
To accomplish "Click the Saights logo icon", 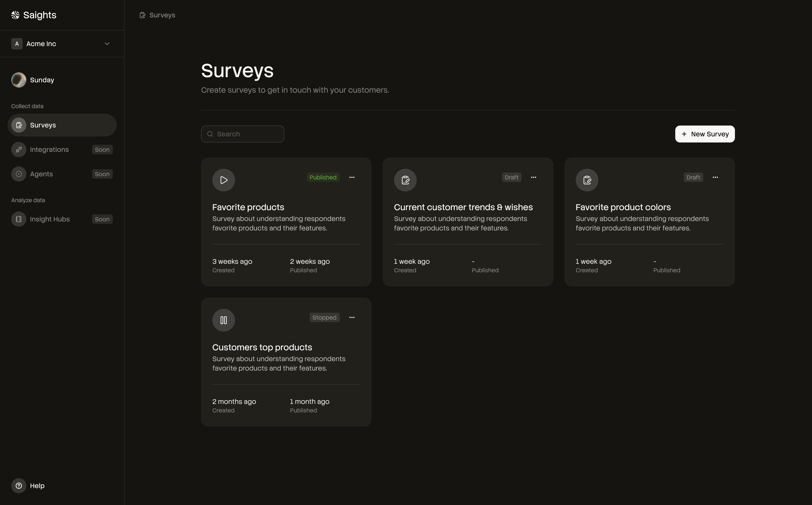I will point(15,15).
